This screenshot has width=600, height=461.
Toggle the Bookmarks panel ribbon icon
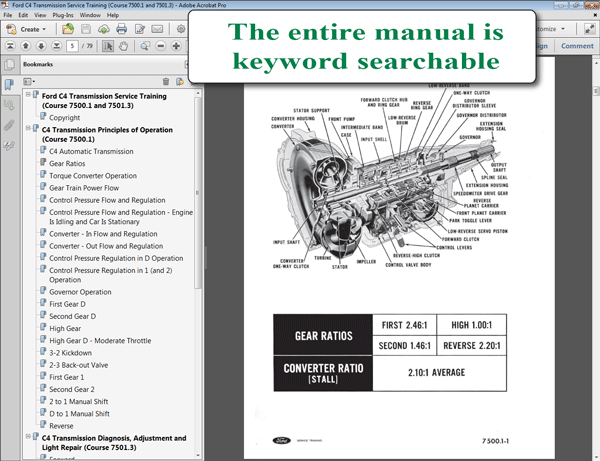point(9,85)
